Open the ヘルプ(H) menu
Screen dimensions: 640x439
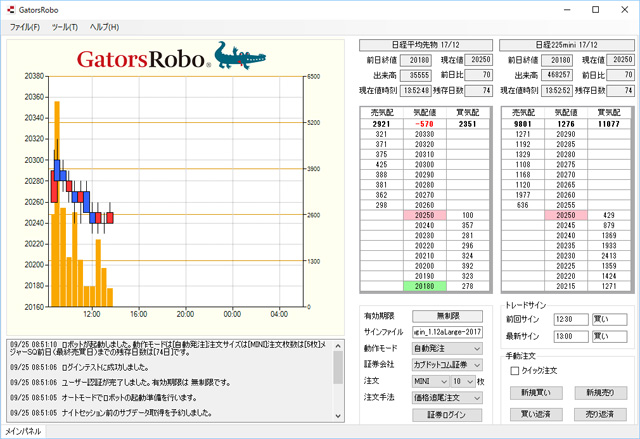pos(104,27)
